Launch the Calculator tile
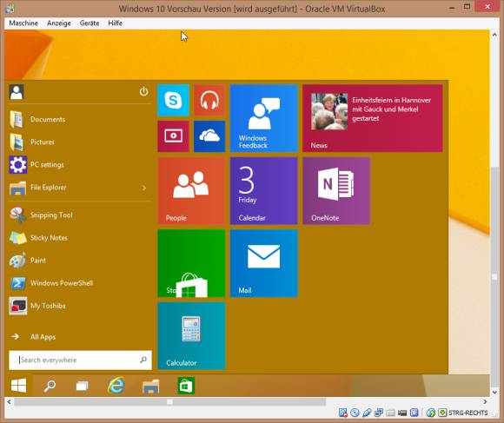The height and width of the screenshot is (423, 504). (x=191, y=335)
